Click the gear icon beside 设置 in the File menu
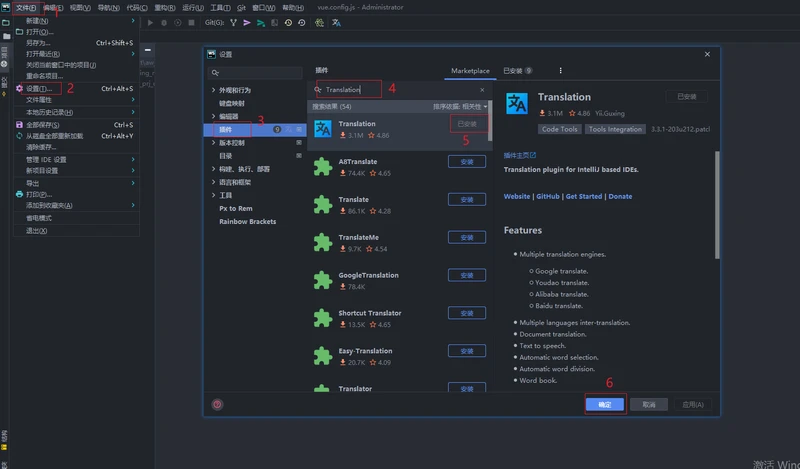Image resolution: width=800 pixels, height=469 pixels. click(19, 88)
